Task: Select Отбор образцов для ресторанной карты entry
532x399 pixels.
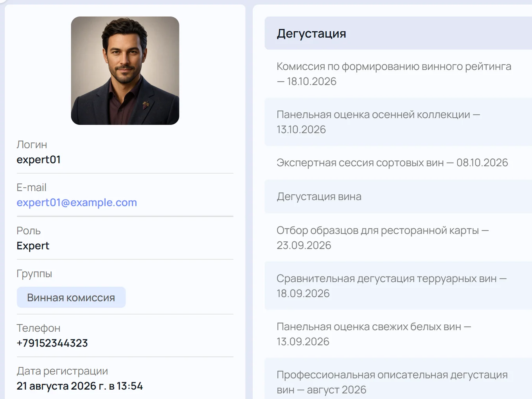Action: coord(398,237)
